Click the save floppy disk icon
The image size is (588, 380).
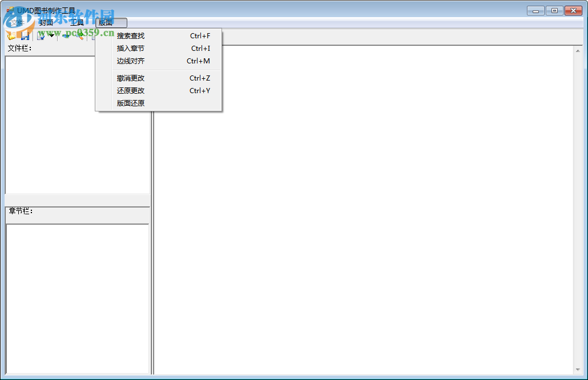25,35
